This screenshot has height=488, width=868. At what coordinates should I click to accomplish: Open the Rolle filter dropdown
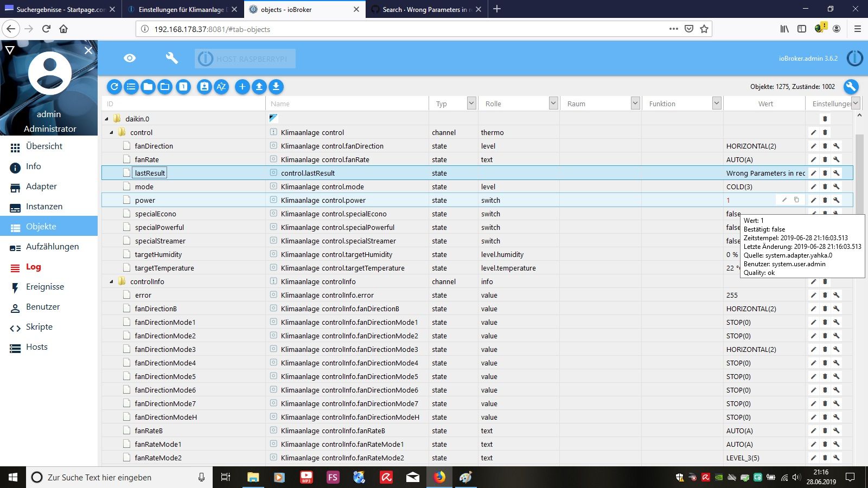553,103
